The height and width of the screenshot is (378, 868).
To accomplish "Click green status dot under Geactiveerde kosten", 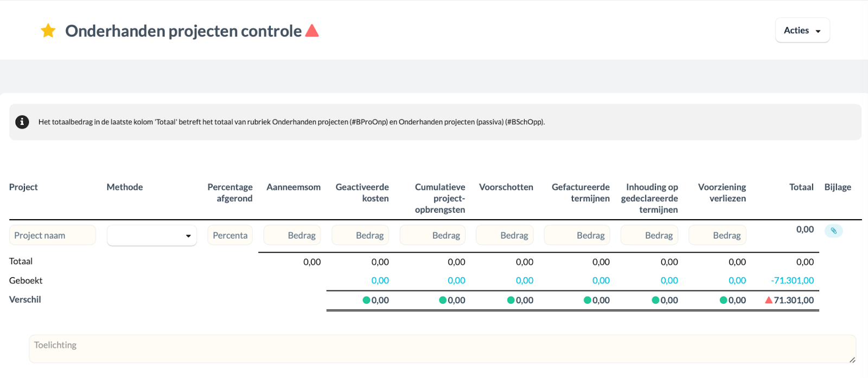I will (x=366, y=300).
